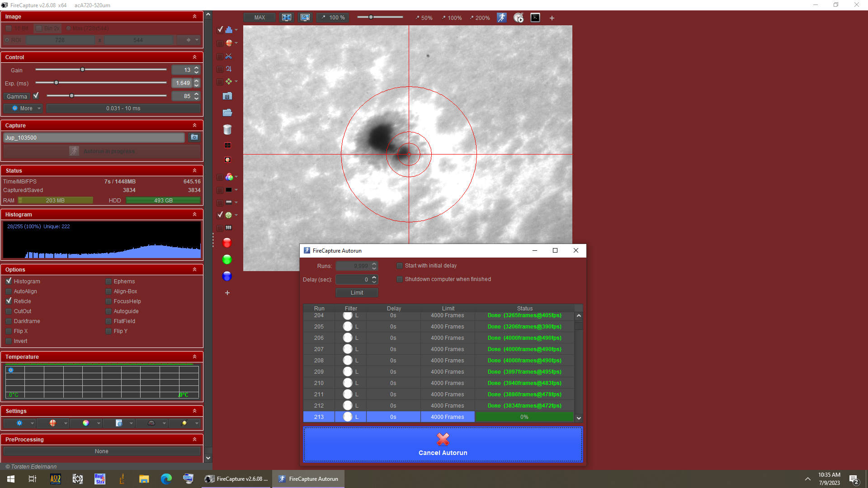Screen dimensions: 868x488
Task: Click the Autorun running-man toolbar icon
Action: [502, 18]
